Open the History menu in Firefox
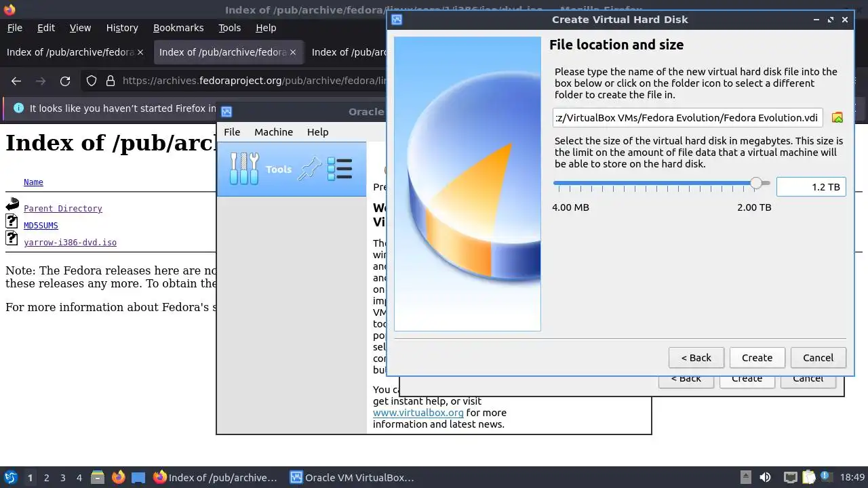This screenshot has height=488, width=868. (x=122, y=28)
